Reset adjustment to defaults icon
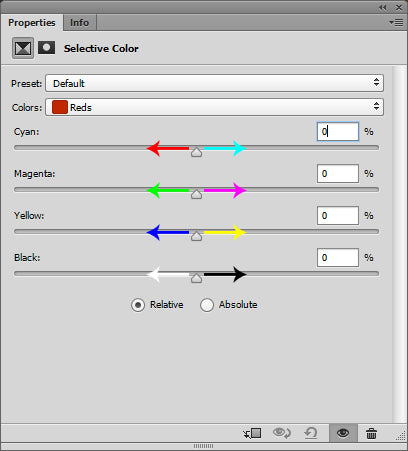This screenshot has height=451, width=408. (311, 433)
